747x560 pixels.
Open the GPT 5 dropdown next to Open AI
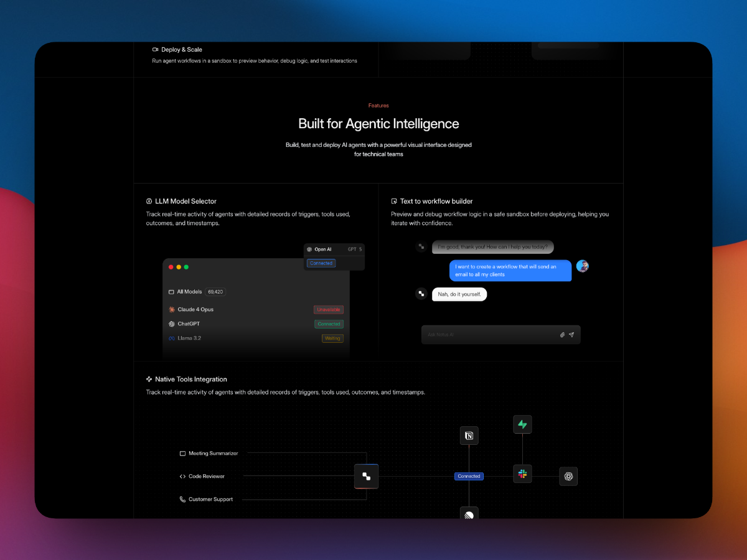point(355,249)
